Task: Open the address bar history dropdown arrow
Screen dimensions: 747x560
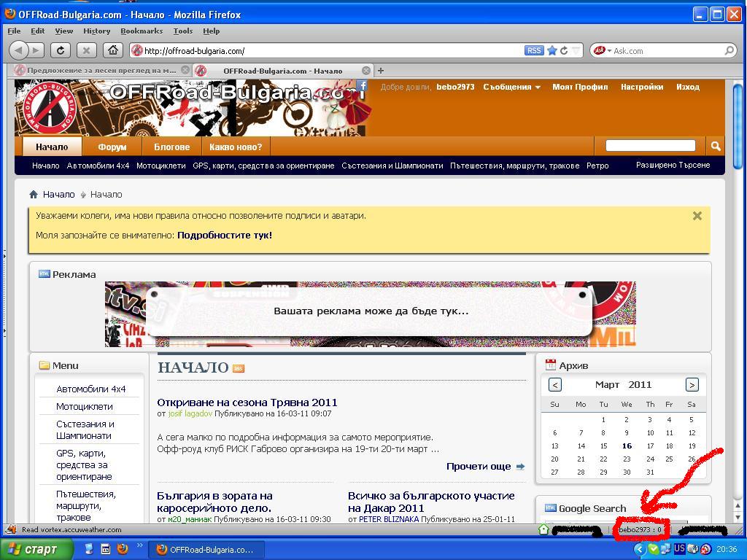Action: pos(576,50)
